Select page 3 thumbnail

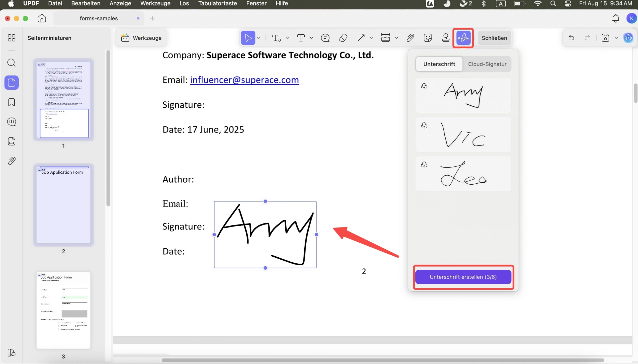tap(64, 310)
